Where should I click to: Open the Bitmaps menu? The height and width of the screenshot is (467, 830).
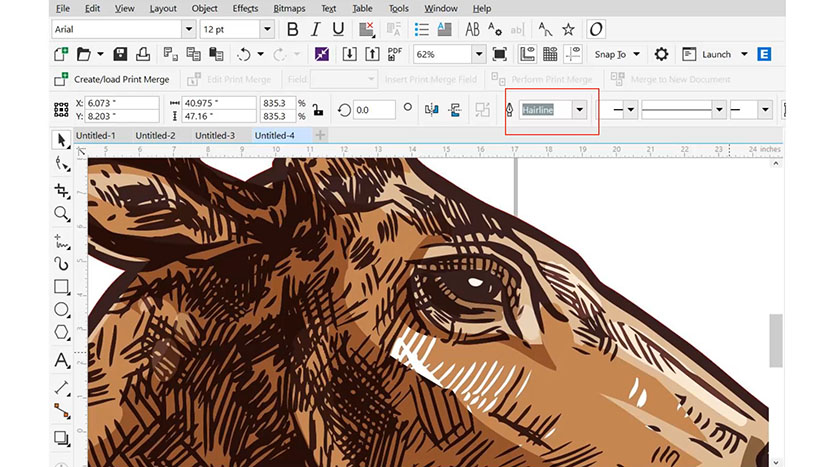coord(289,9)
